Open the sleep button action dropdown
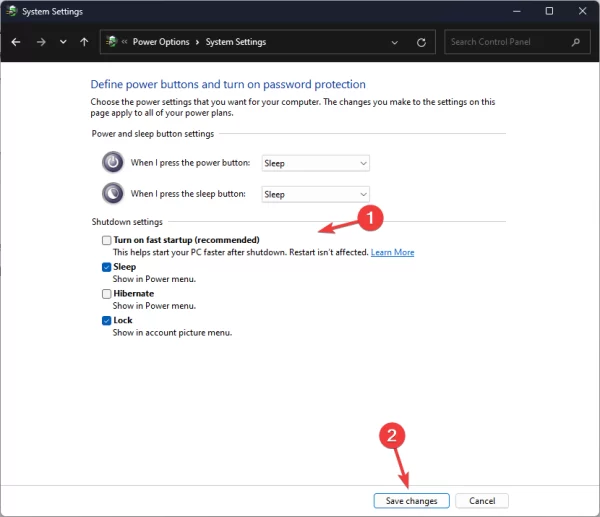600x517 pixels. click(316, 194)
